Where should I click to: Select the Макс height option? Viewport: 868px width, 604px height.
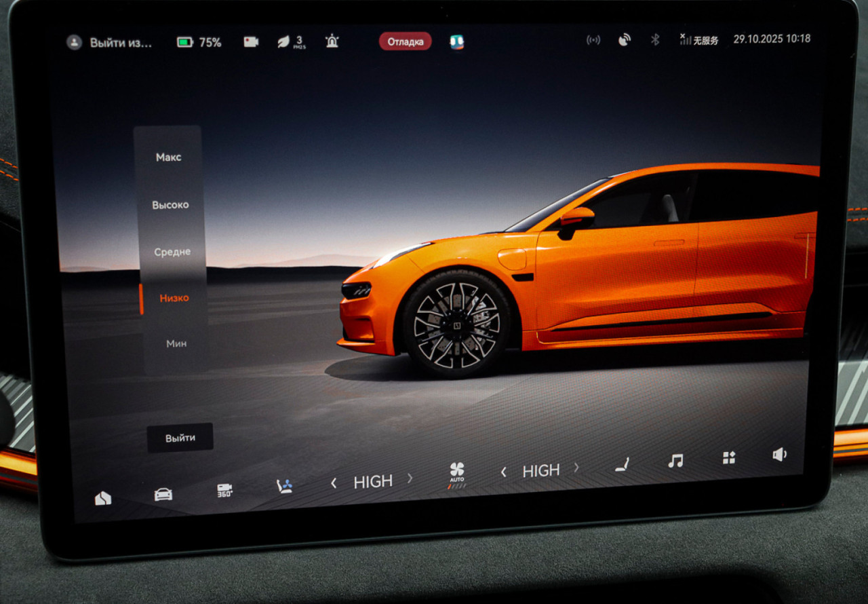[x=168, y=157]
